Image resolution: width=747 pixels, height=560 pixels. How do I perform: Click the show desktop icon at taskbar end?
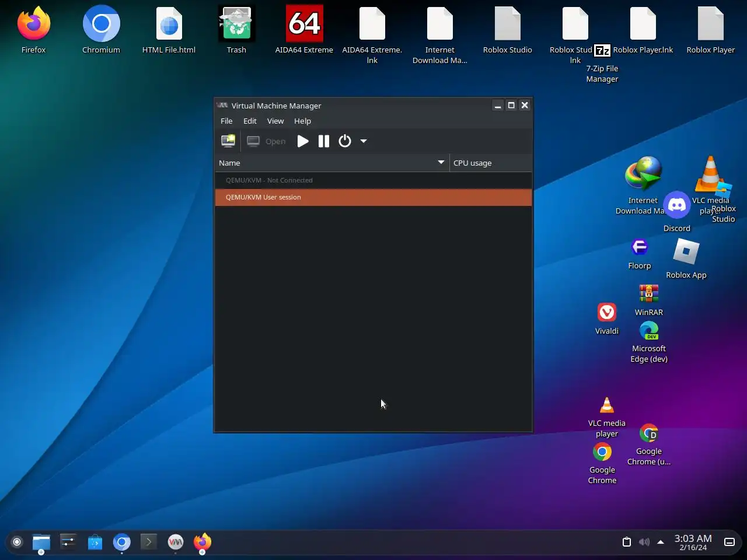pos(729,542)
